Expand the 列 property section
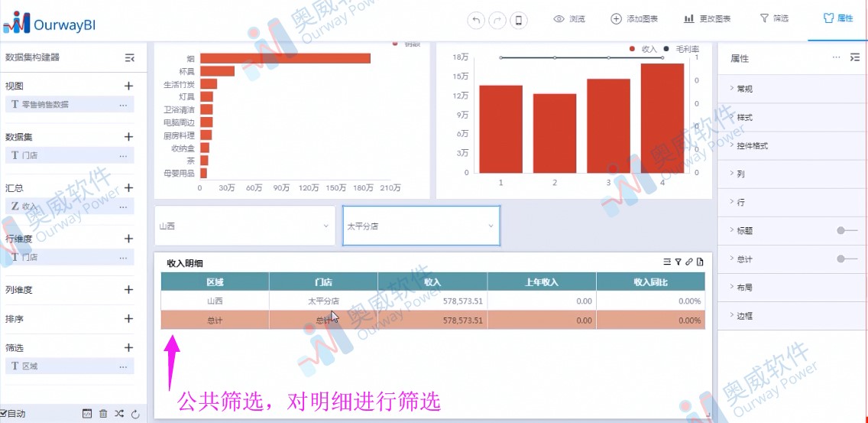The height and width of the screenshot is (423, 868). pos(792,174)
